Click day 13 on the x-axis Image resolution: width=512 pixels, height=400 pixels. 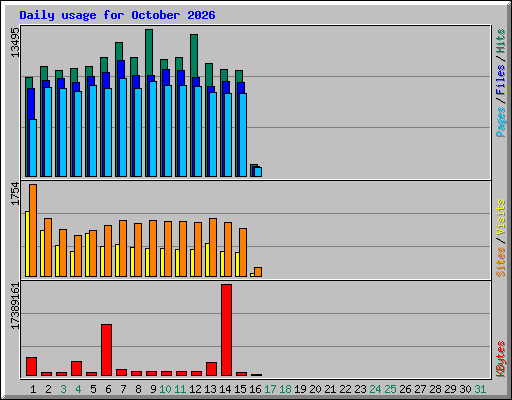coord(210,389)
